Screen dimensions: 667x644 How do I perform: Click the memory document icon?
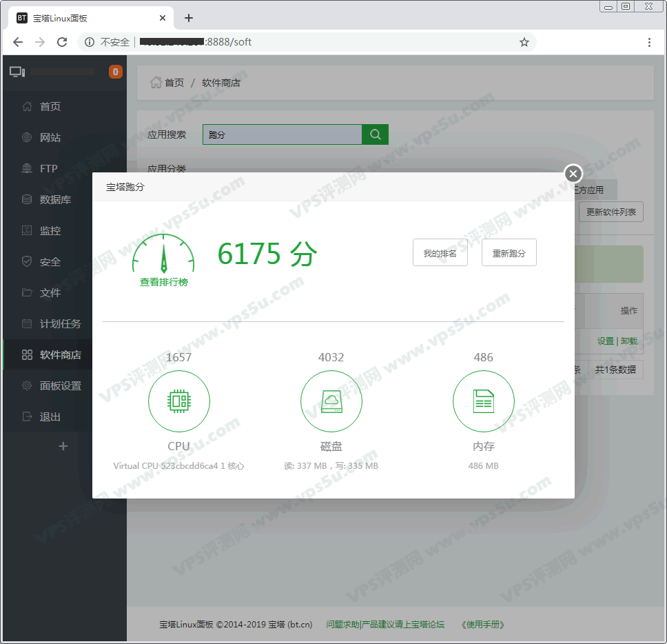click(x=483, y=401)
